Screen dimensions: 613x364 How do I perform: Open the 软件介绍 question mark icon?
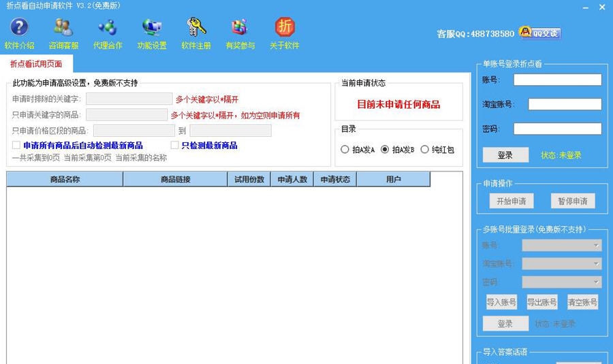(19, 27)
